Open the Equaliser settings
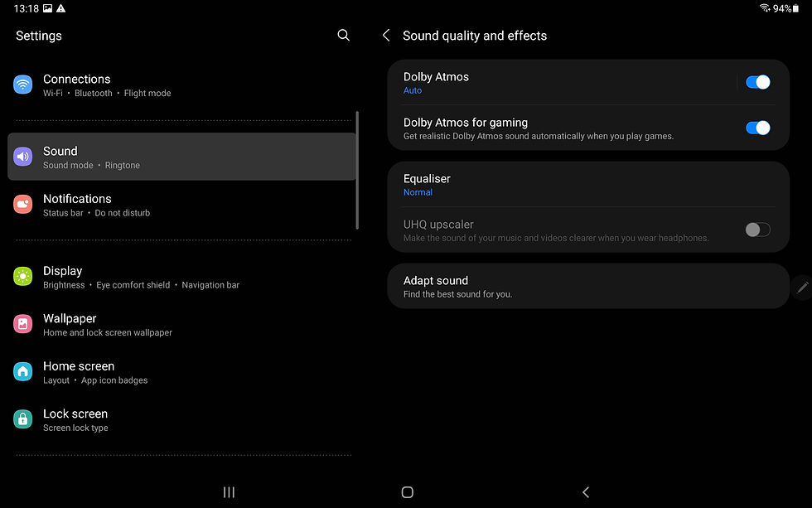Screen dimensions: 812x508 [588, 184]
